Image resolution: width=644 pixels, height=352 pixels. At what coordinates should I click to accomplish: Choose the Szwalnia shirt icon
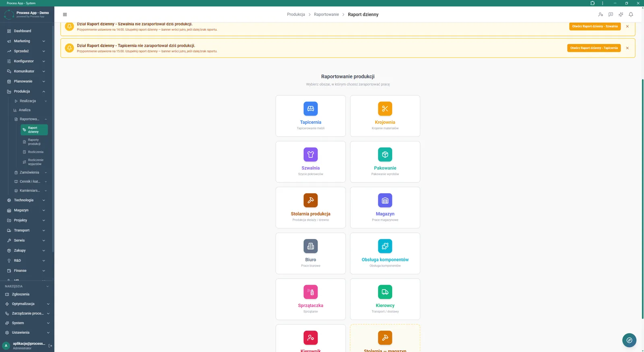(x=310, y=155)
